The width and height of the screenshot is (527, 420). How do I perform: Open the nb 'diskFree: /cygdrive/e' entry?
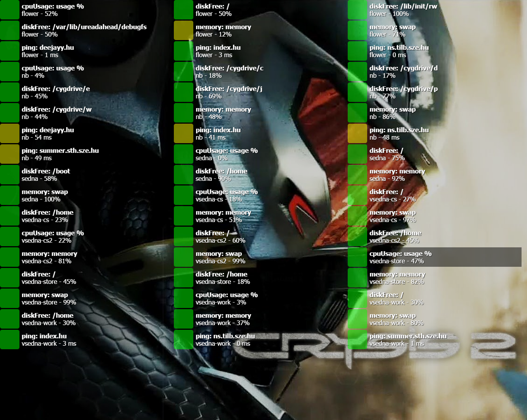click(87, 92)
